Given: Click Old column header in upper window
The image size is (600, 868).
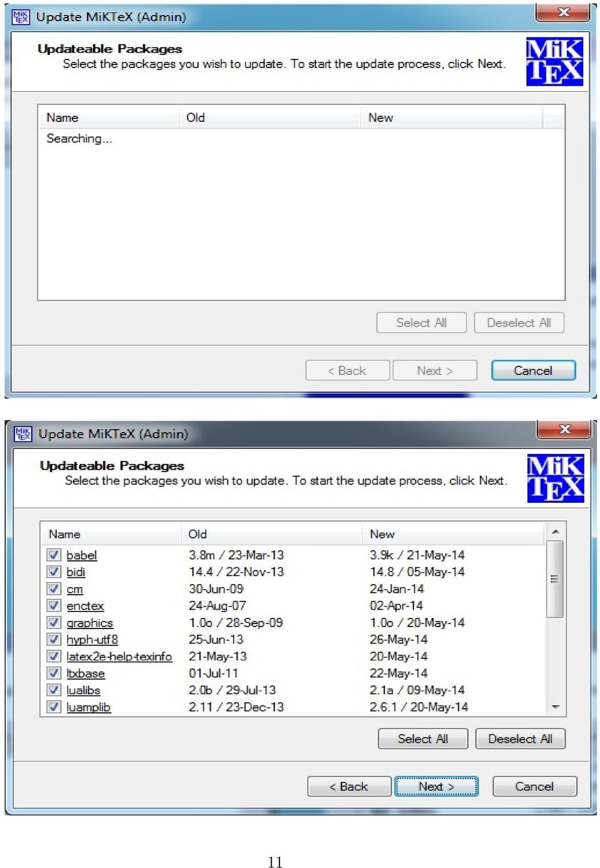Looking at the screenshot, I should tap(269, 118).
